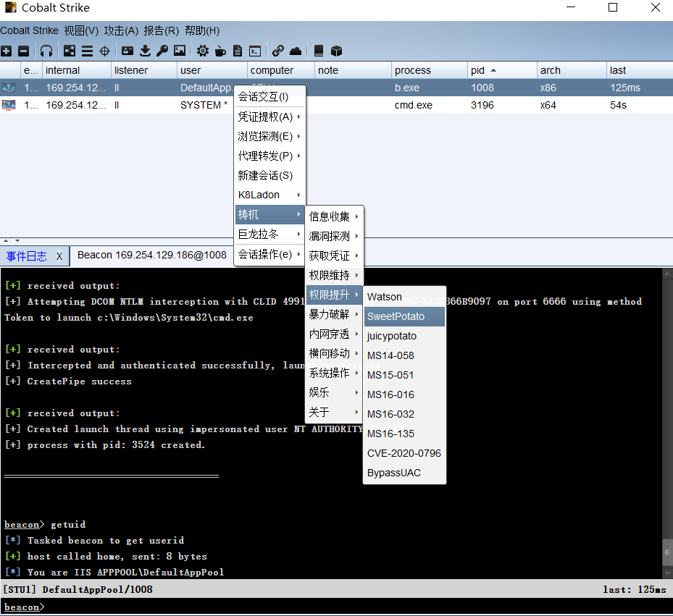
Task: Open Keystrokes via the key icon
Action: point(162,51)
